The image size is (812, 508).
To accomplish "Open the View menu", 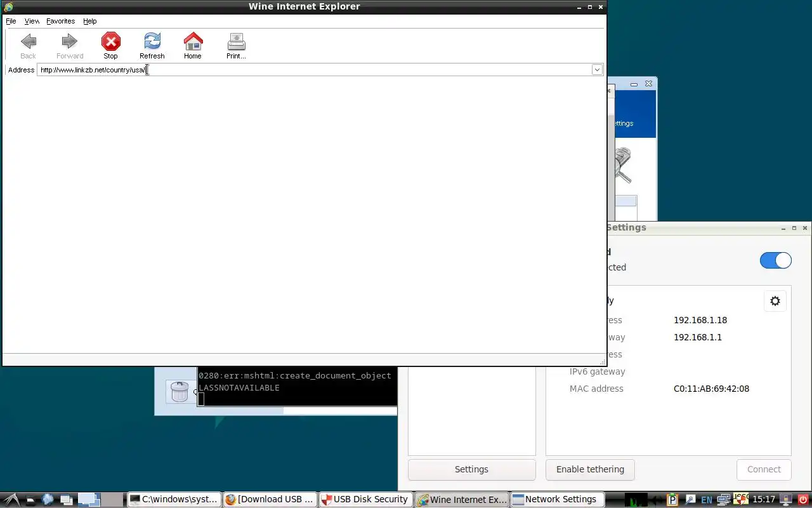I will pyautogui.click(x=32, y=21).
